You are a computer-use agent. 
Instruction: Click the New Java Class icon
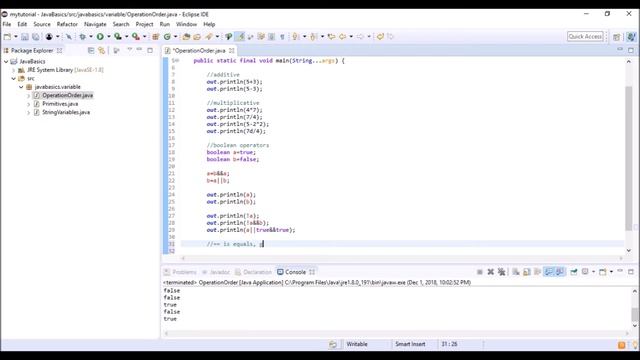click(x=167, y=37)
